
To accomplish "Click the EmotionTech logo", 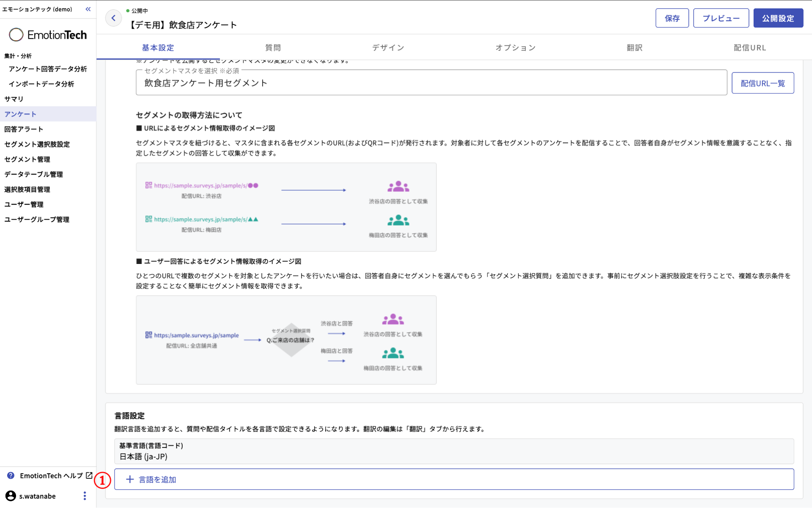I will (x=48, y=35).
